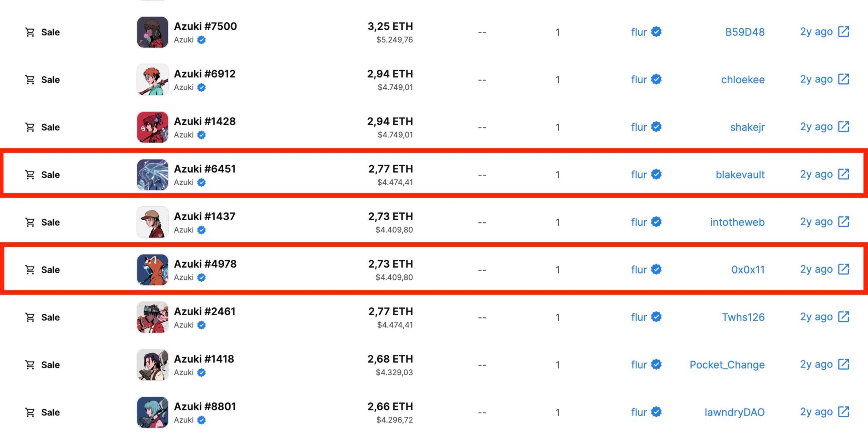Viewport: 868px width, 434px height.
Task: Open buyer profile lawndryDAO
Action: pyautogui.click(x=734, y=412)
